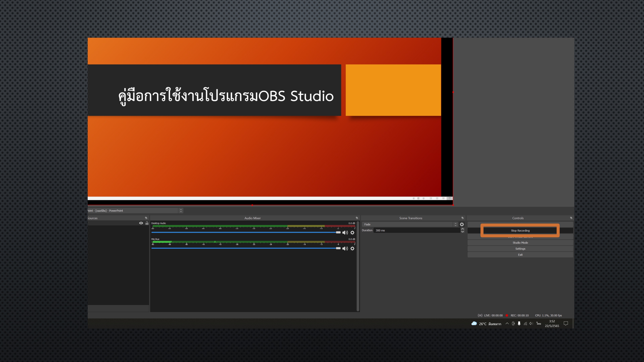Adjust the Desktop Audio volume slider
Viewport: 644px width, 362px height.
(246, 232)
